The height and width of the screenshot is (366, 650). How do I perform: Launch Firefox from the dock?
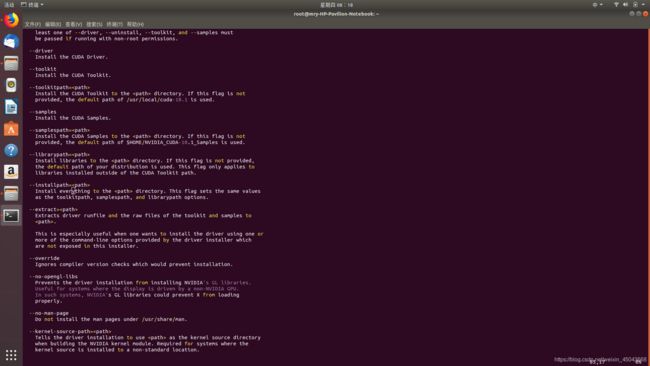11,20
